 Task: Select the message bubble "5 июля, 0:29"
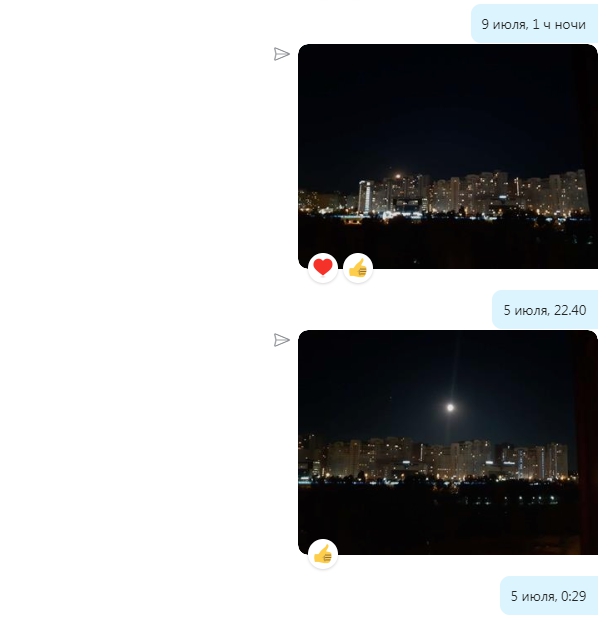(549, 596)
